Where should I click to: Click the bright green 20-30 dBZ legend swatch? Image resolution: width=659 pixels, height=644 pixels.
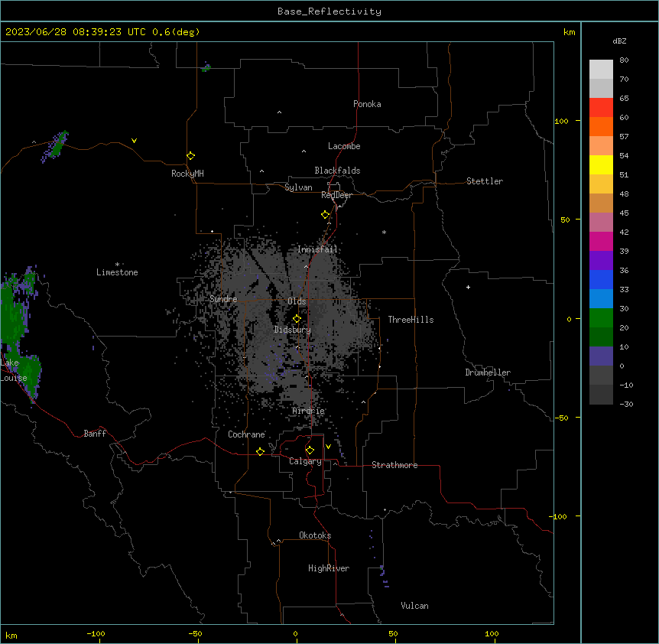601,318
